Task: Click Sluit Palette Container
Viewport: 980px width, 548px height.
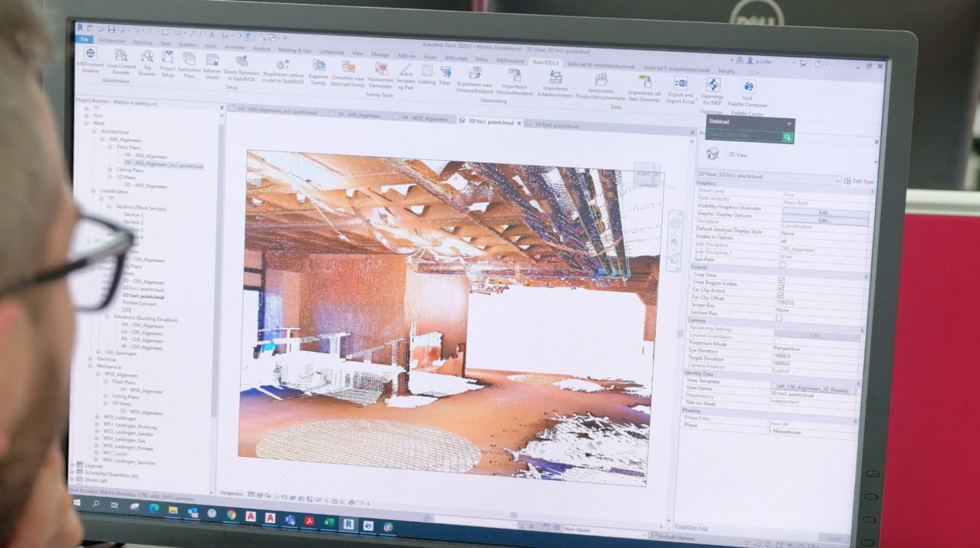Action: (x=748, y=93)
